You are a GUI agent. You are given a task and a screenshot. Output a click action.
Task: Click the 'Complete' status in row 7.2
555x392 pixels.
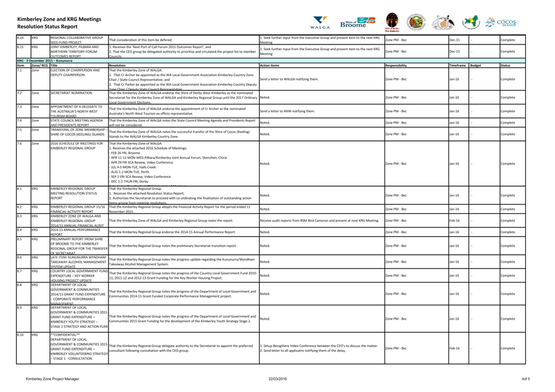pyautogui.click(x=507, y=97)
